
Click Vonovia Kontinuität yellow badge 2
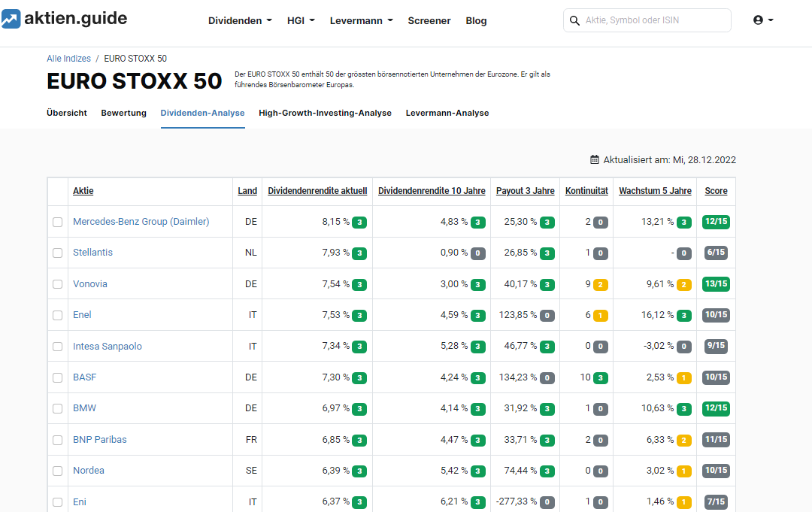(x=601, y=285)
